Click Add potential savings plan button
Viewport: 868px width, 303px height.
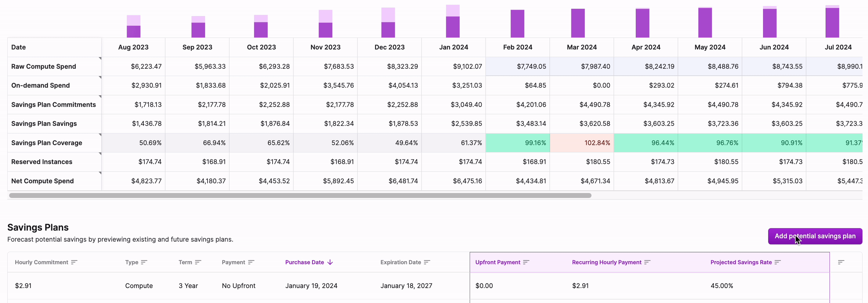(x=815, y=236)
